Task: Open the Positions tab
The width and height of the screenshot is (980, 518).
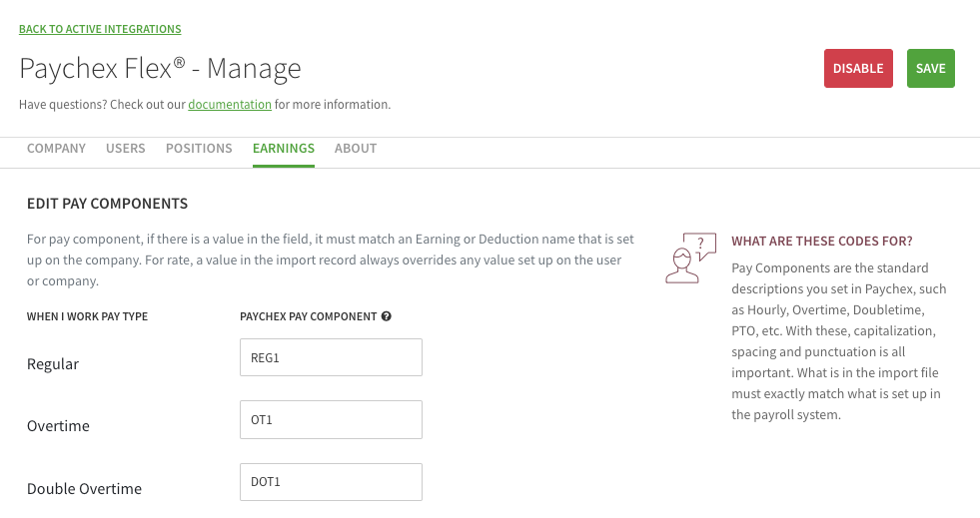Action: click(199, 149)
